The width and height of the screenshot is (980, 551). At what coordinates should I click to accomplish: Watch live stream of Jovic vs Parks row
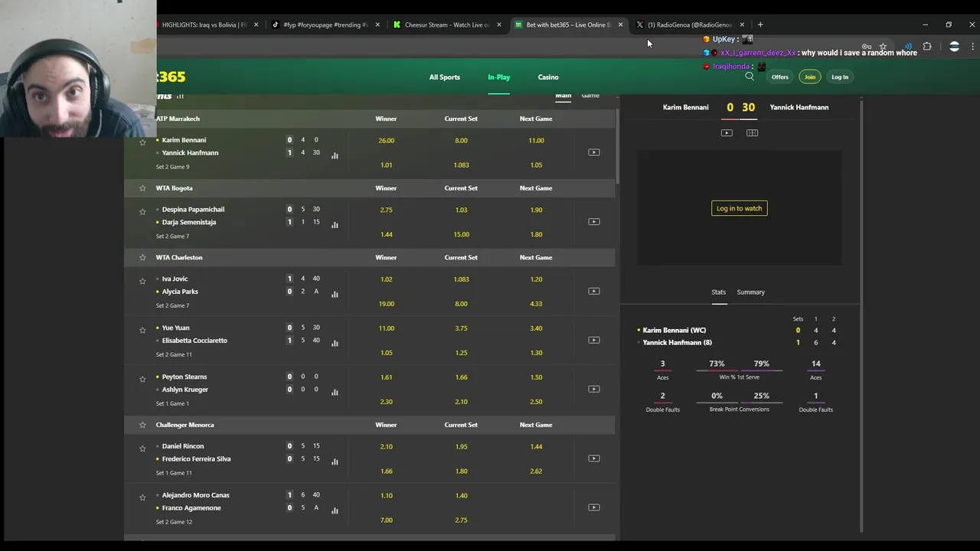(593, 291)
